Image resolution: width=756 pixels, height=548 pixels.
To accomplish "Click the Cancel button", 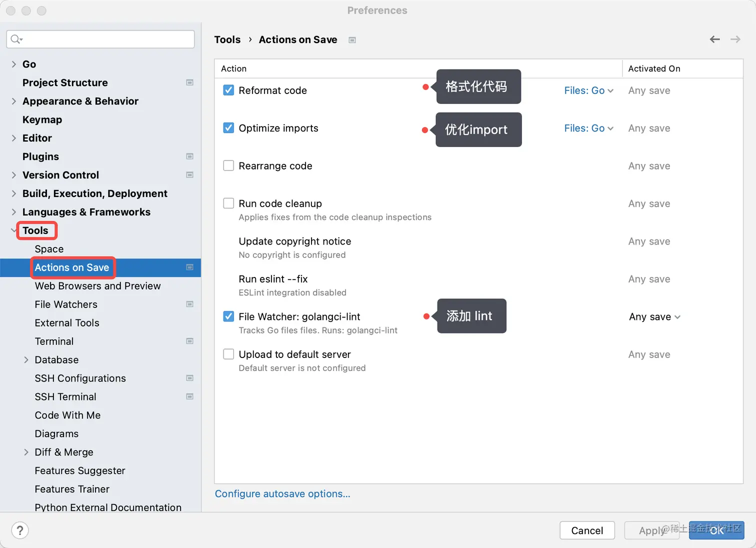I will [x=587, y=530].
